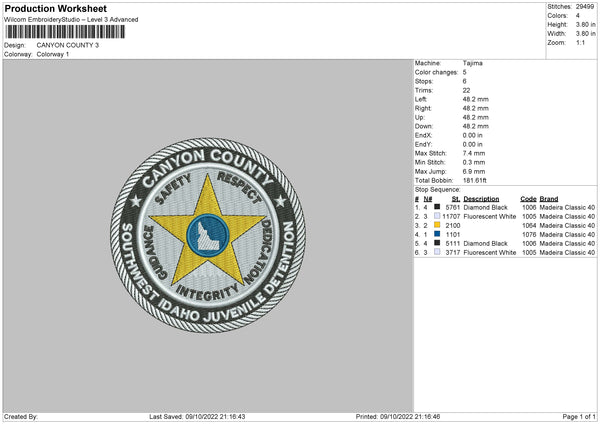Click 'Wilcom EmbroideryStudio – Level 3 Advanced' text

[71, 20]
